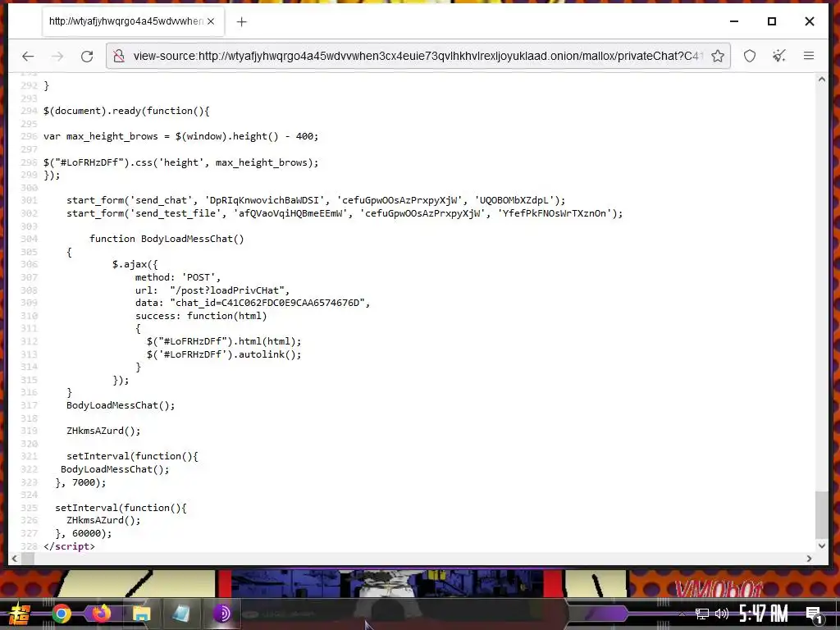Click the vertical scrollbar thumb
This screenshot has height=630, width=840.
(x=822, y=515)
